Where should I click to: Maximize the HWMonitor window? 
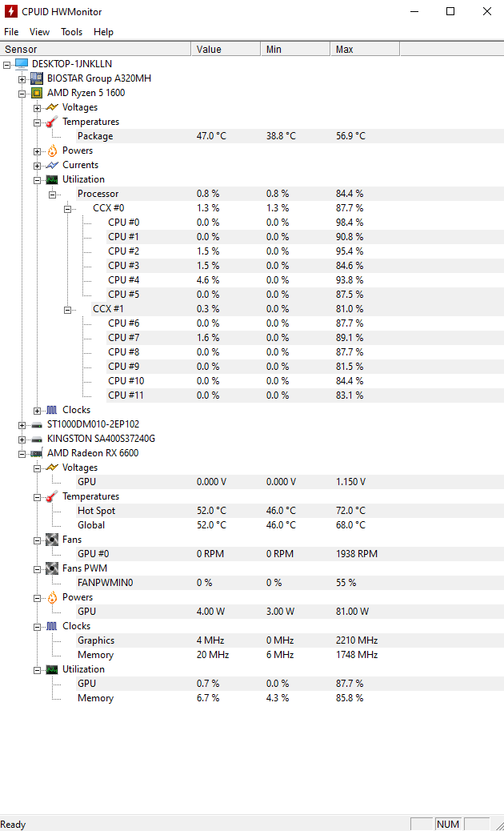[x=450, y=11]
